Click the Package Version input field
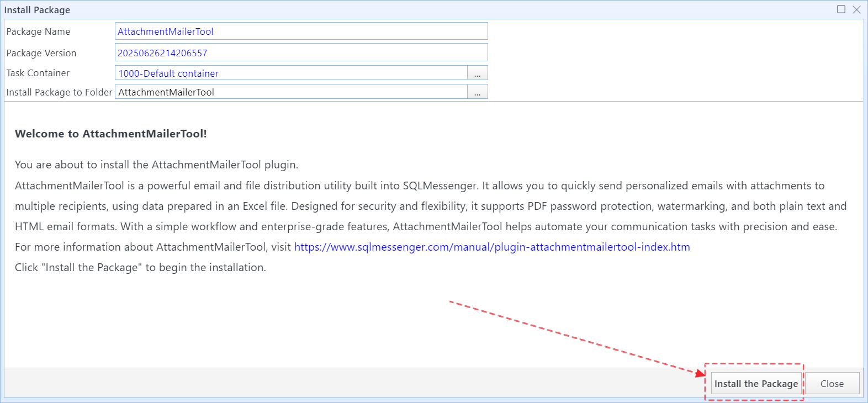Viewport: 868px width, 403px height. (x=301, y=53)
